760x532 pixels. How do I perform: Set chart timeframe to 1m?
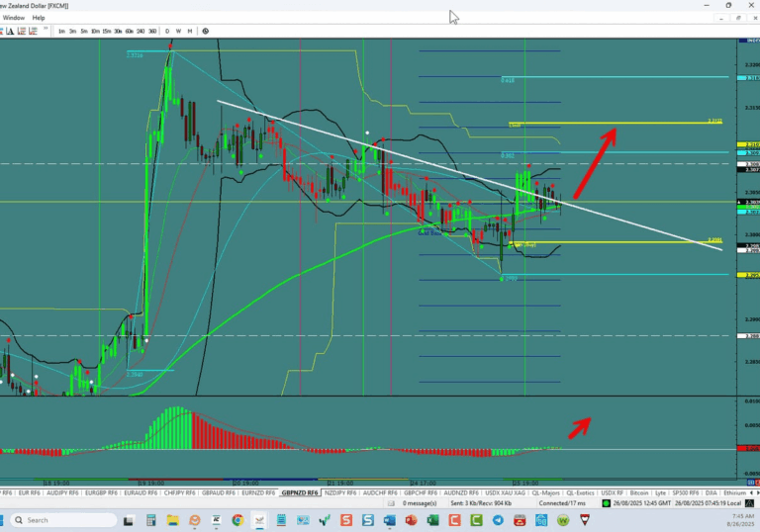pyautogui.click(x=61, y=31)
